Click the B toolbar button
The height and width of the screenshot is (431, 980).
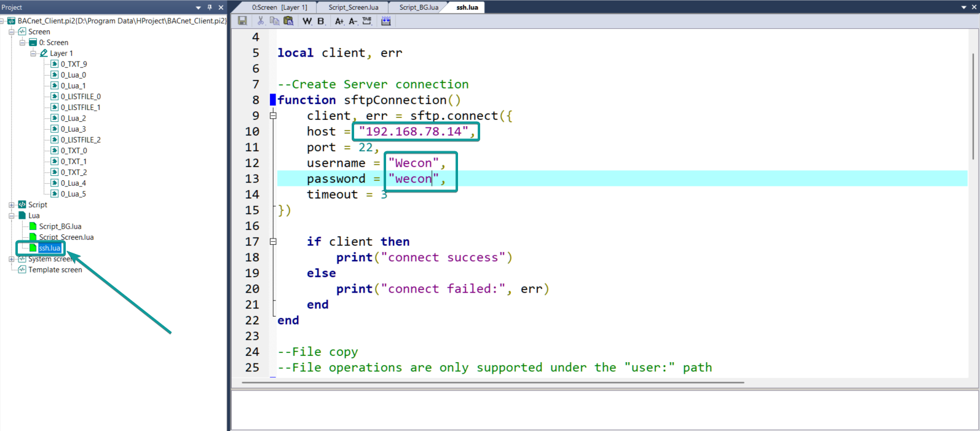point(321,21)
